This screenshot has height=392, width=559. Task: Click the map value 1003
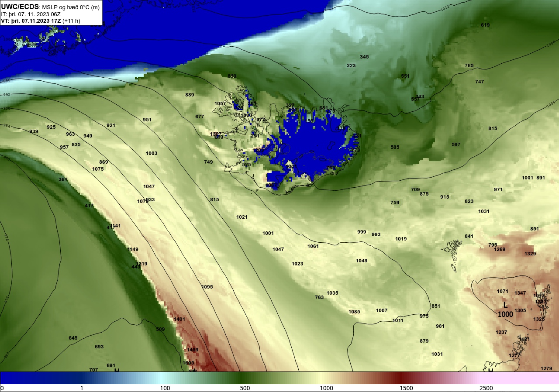click(152, 153)
